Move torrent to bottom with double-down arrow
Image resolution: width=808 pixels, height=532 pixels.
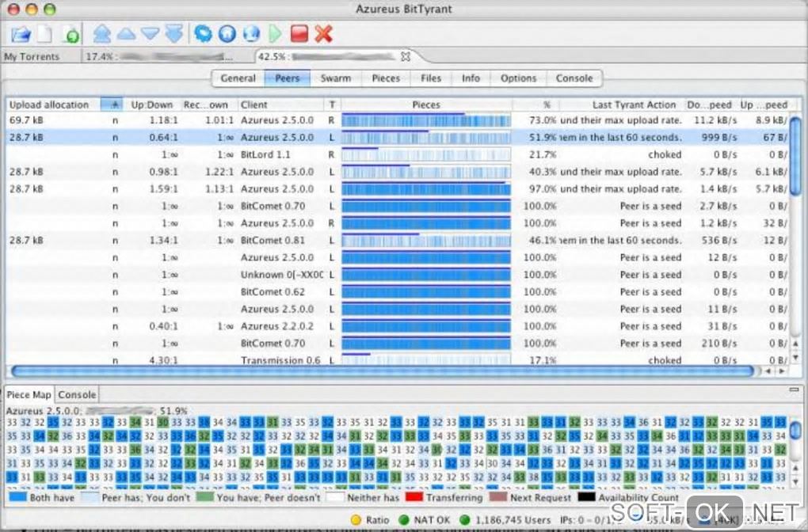point(174,34)
